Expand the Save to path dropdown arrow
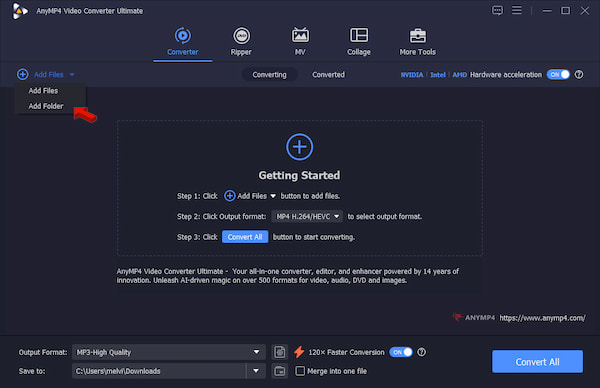 256,371
